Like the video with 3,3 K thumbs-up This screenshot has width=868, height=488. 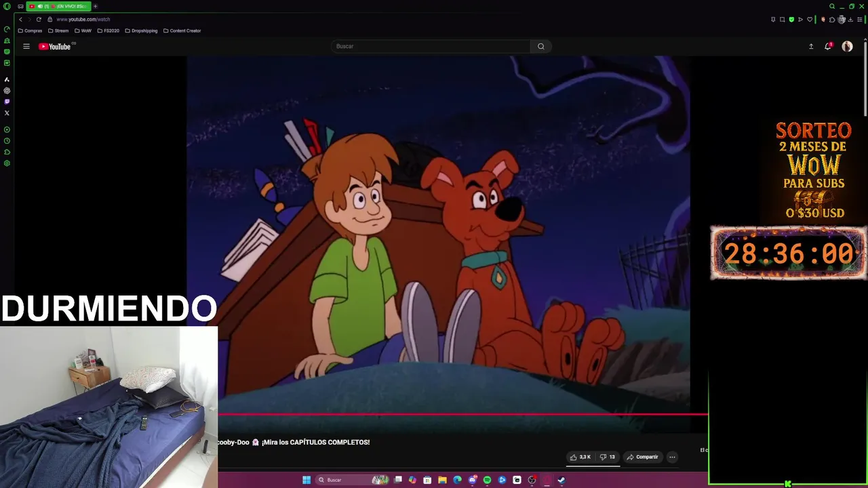pos(580,457)
